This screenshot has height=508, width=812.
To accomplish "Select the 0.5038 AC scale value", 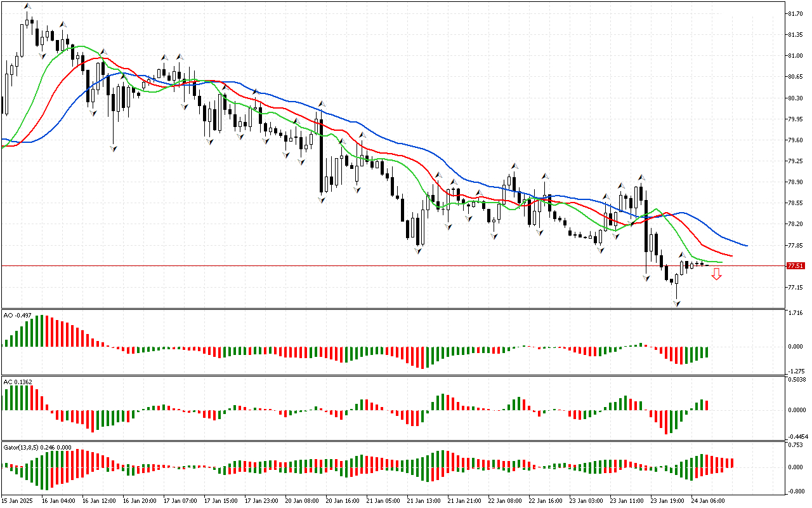I will [x=797, y=381].
